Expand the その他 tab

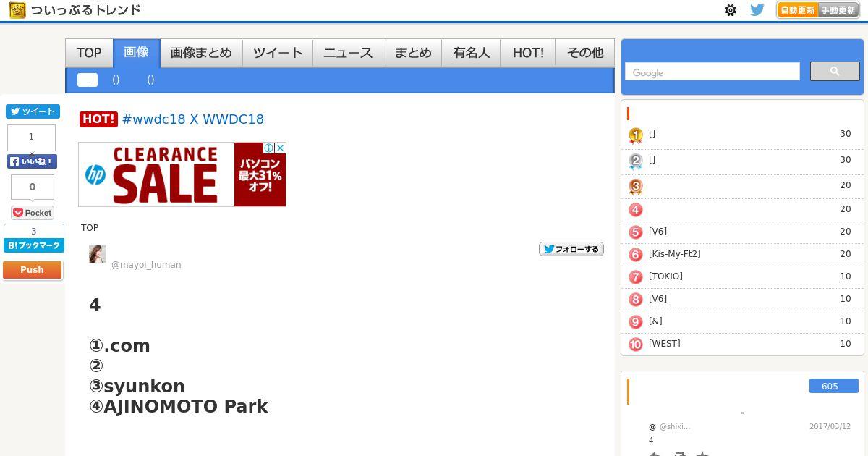tap(584, 53)
